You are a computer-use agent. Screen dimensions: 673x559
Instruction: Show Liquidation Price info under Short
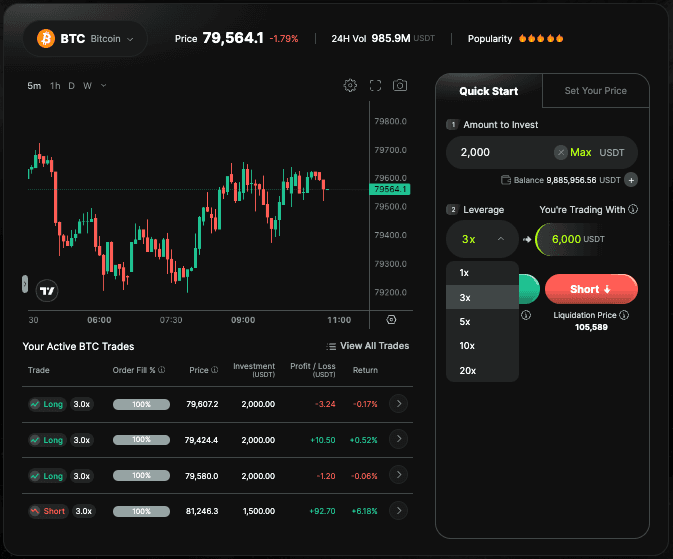[x=624, y=315]
